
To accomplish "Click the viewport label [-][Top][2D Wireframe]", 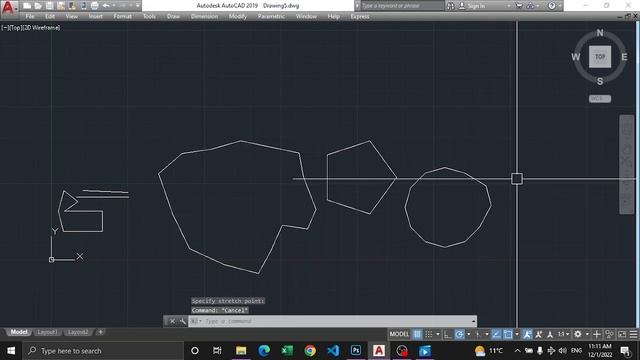I will click(x=31, y=27).
